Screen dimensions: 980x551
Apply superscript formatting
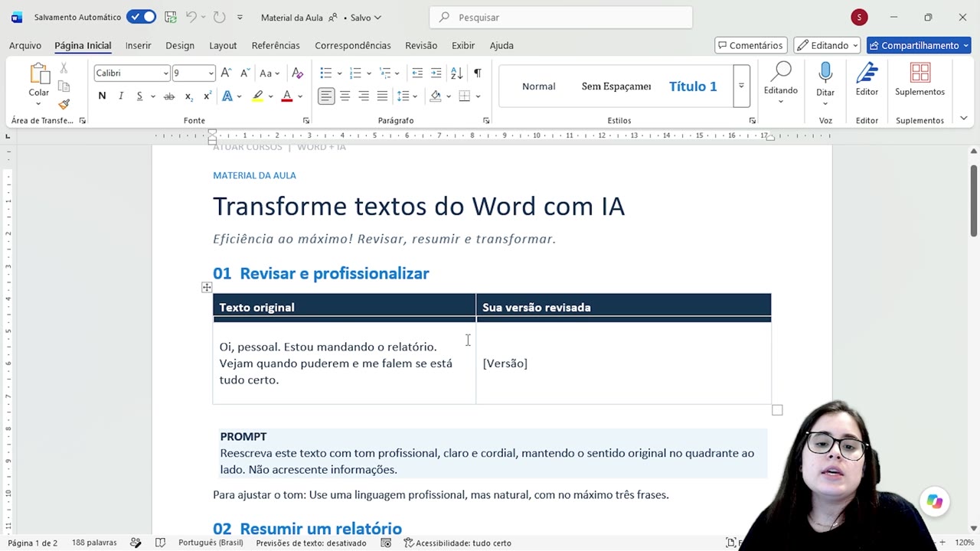pyautogui.click(x=207, y=96)
